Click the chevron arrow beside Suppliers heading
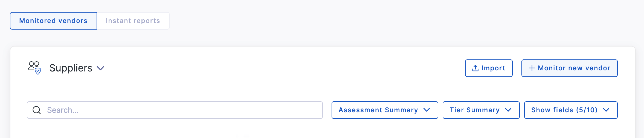The image size is (644, 138). click(x=101, y=68)
